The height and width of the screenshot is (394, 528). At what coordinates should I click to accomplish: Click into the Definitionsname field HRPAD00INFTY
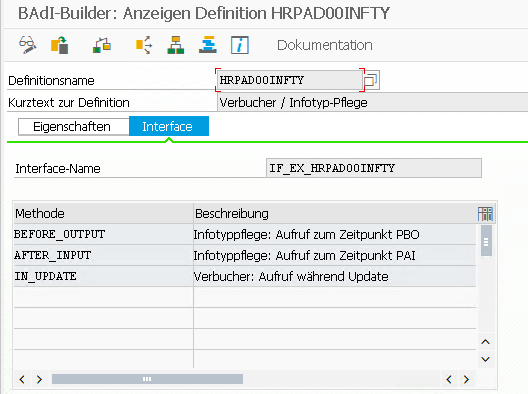(290, 80)
